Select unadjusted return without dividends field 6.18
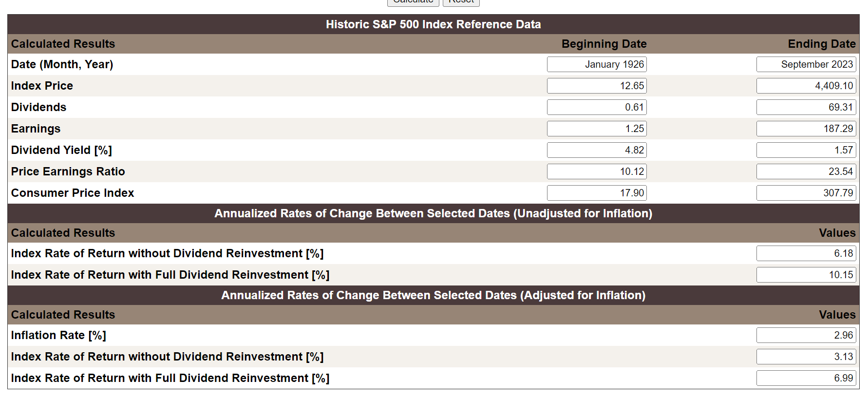The width and height of the screenshot is (868, 399). pos(806,253)
